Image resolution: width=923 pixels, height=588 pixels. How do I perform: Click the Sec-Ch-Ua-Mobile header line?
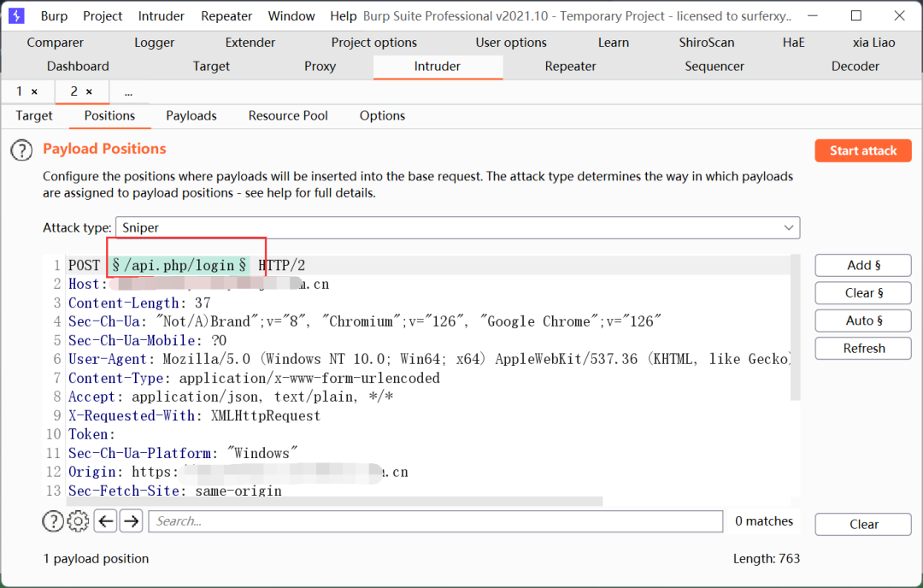147,341
